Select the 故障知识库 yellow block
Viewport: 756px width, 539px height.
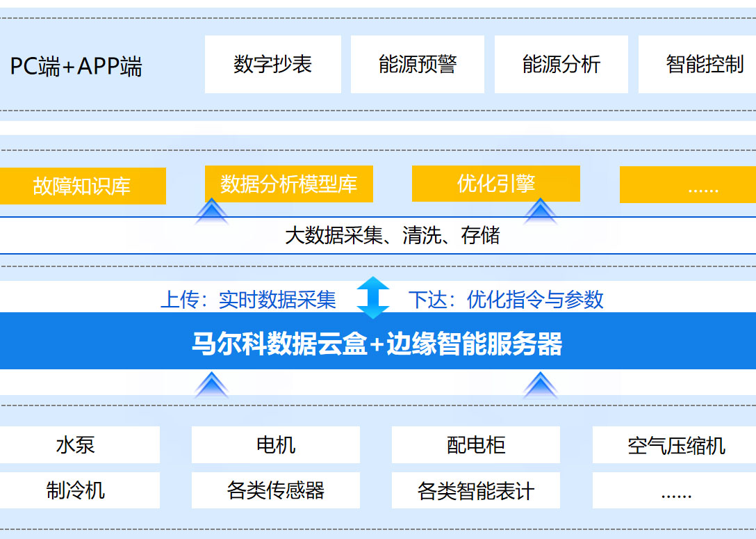tap(83, 186)
